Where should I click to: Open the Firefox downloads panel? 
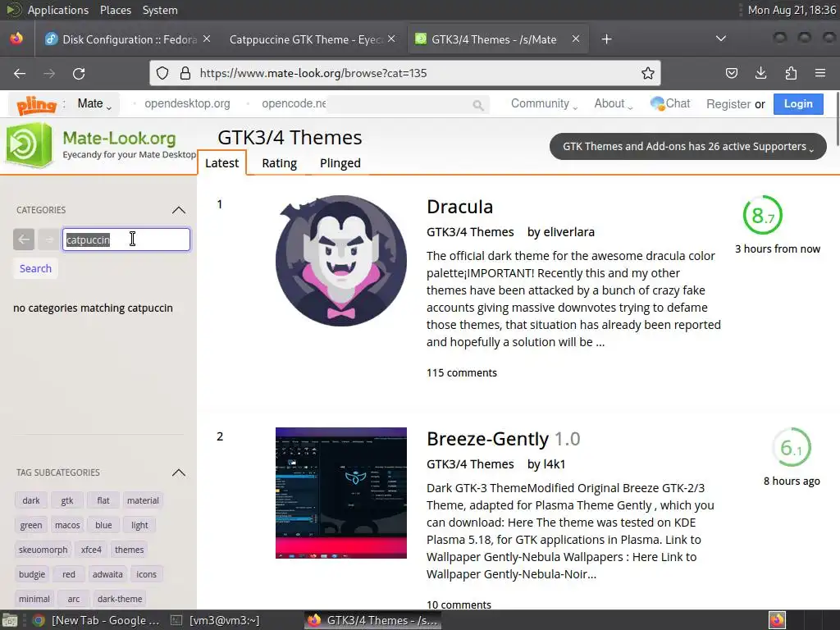click(760, 73)
